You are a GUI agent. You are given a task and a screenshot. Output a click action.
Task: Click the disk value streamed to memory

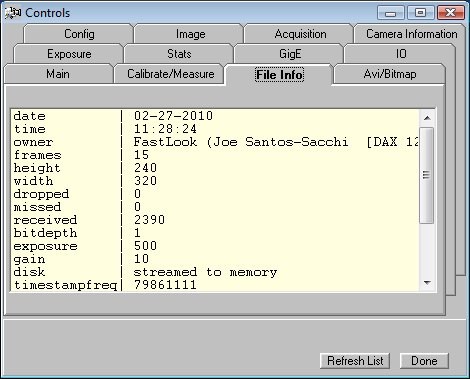click(x=205, y=272)
